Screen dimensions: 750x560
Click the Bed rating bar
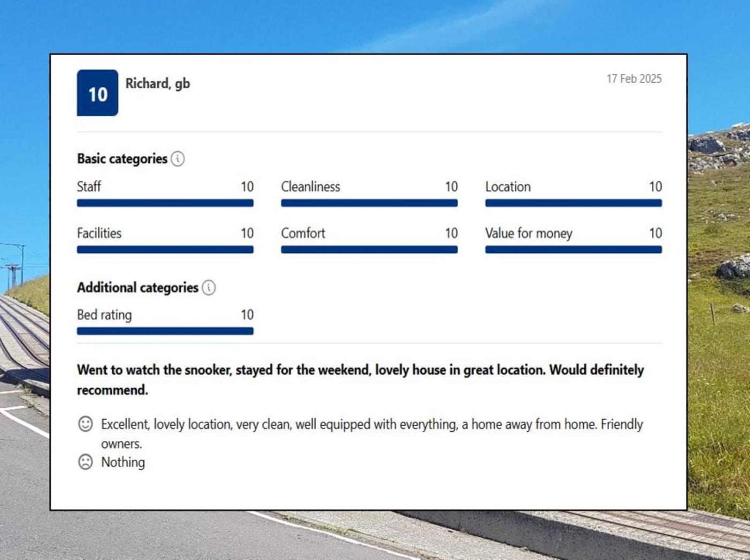click(x=165, y=331)
